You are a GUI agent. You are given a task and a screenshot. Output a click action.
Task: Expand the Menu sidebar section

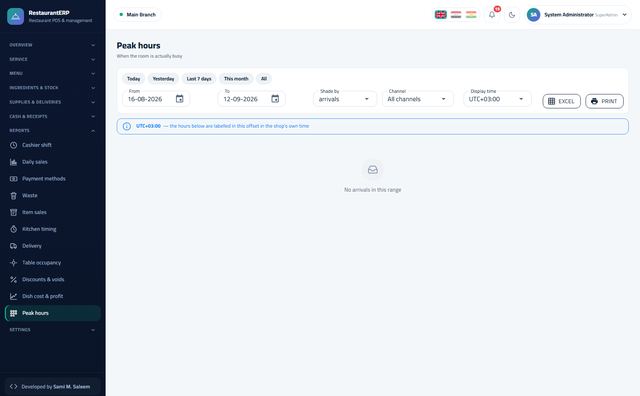click(x=52, y=73)
